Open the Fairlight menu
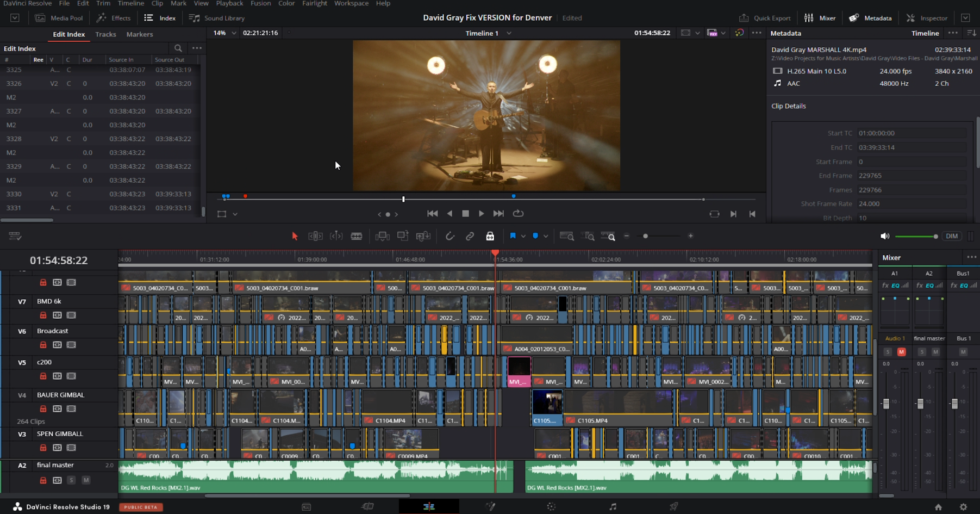980x514 pixels. [314, 3]
